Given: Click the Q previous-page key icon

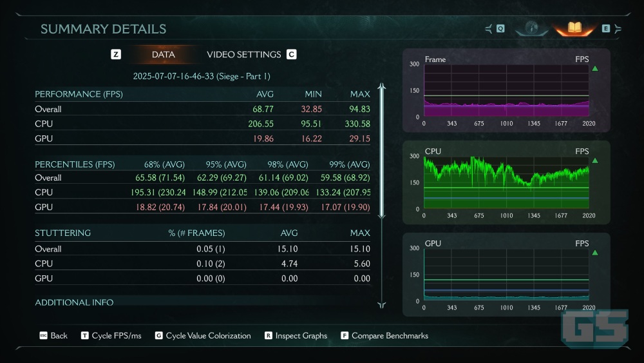Looking at the screenshot, I should [500, 28].
